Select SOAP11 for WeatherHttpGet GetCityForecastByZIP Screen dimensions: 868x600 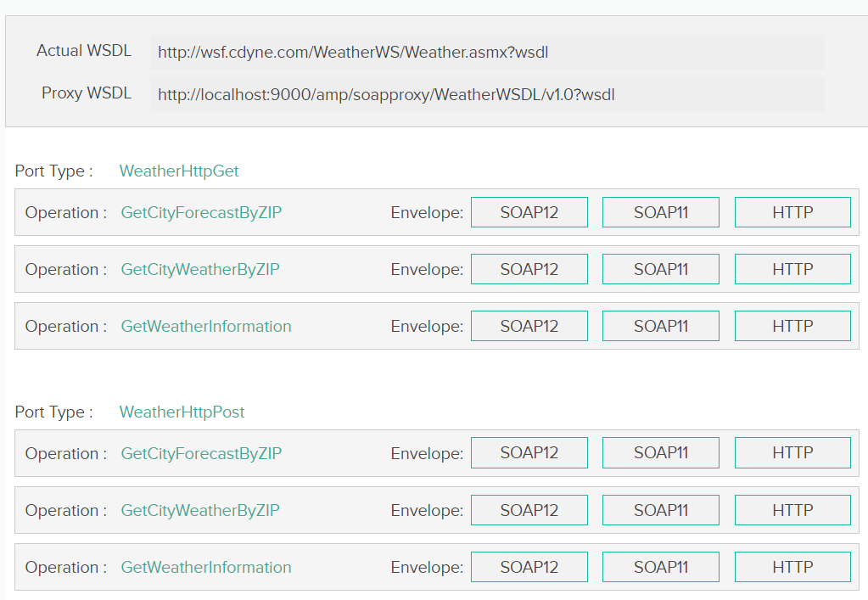coord(660,212)
